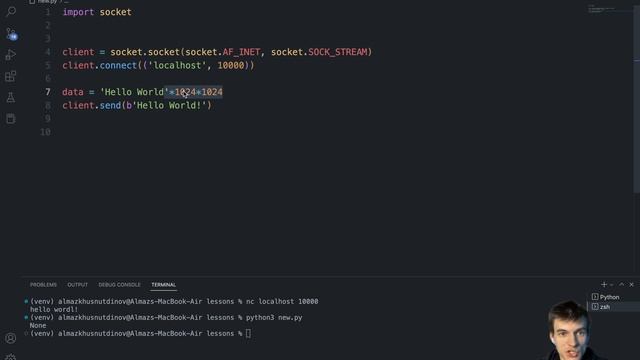Click 'AF_INET' in line 4

[x=241, y=52]
